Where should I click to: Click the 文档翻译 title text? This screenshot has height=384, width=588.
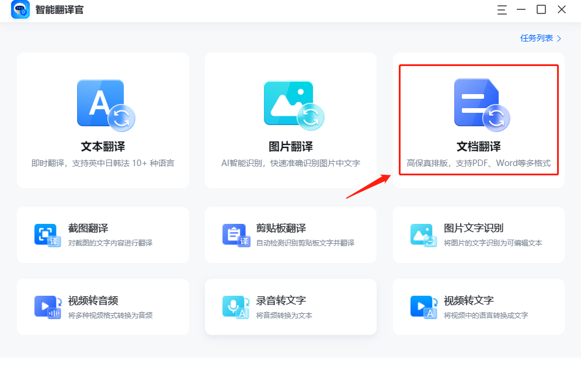pyautogui.click(x=479, y=146)
